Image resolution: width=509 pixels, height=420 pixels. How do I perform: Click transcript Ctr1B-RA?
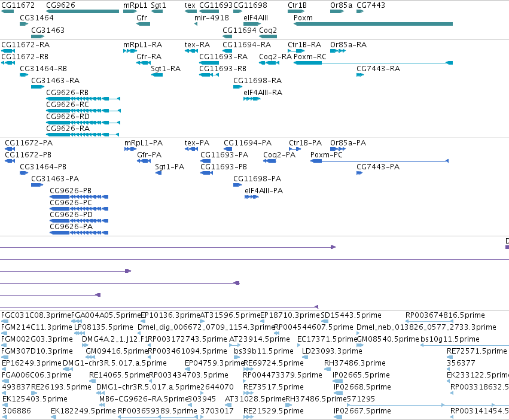pyautogui.click(x=304, y=44)
